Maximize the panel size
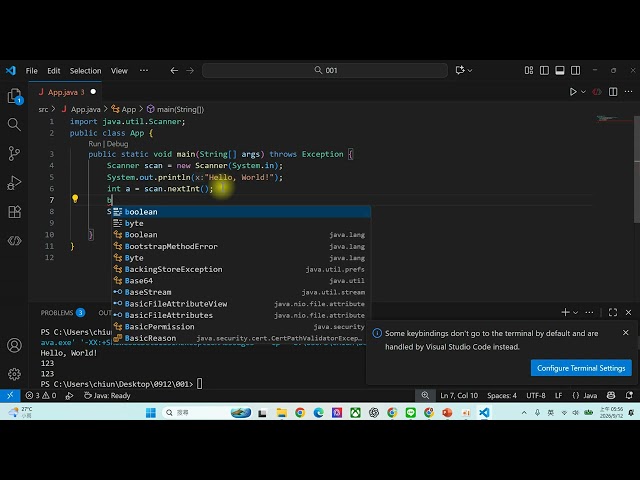Image resolution: width=640 pixels, height=480 pixels. click(x=613, y=312)
